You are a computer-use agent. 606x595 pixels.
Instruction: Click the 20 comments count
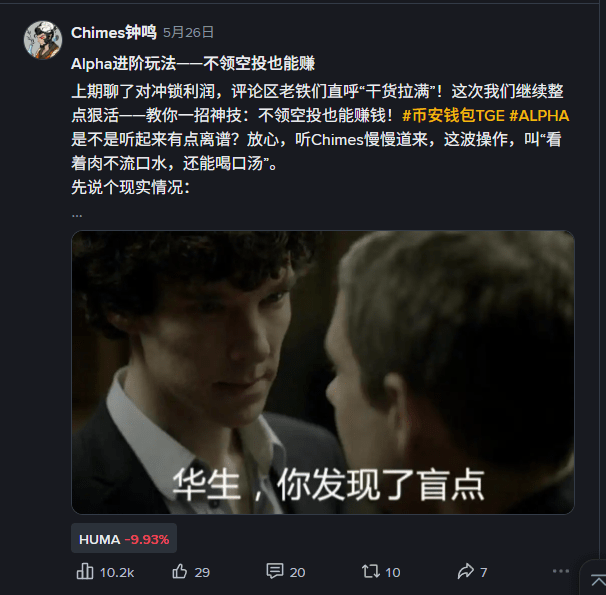pos(297,573)
